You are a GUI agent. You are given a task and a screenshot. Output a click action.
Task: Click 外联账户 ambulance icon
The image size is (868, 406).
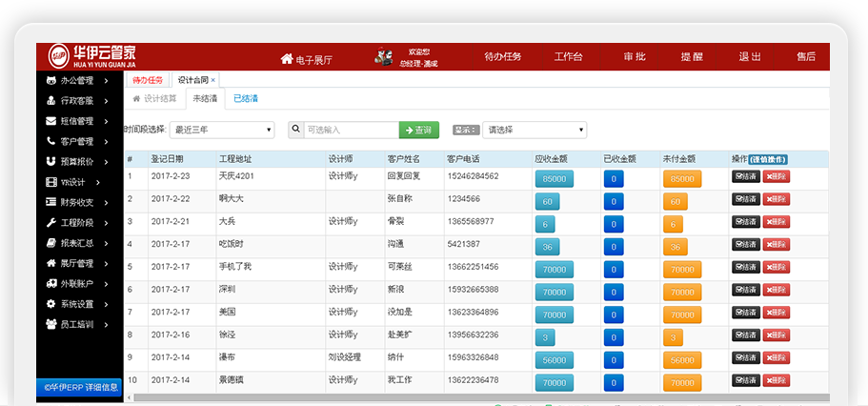coord(50,284)
